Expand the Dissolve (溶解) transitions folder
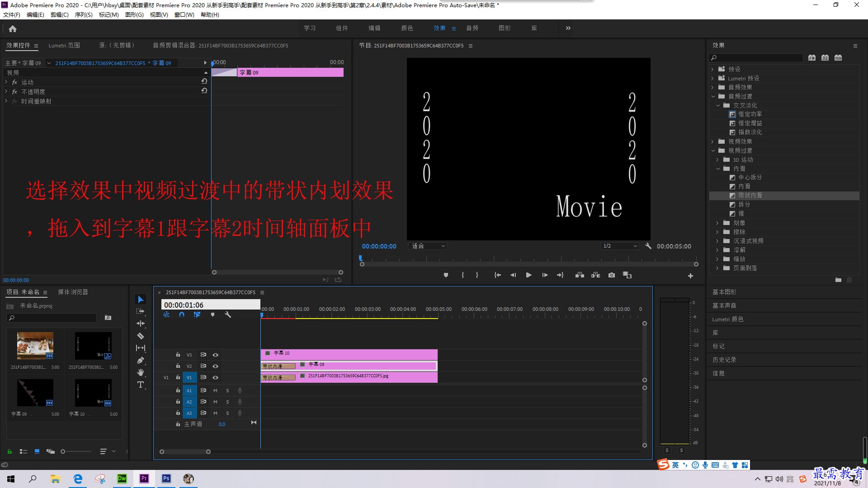 (717, 250)
